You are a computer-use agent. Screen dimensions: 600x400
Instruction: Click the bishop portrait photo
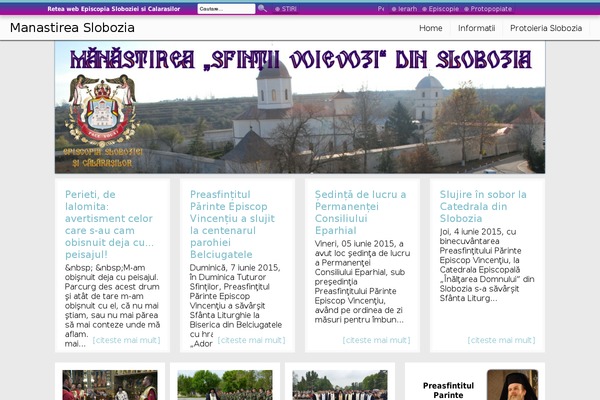(512, 385)
